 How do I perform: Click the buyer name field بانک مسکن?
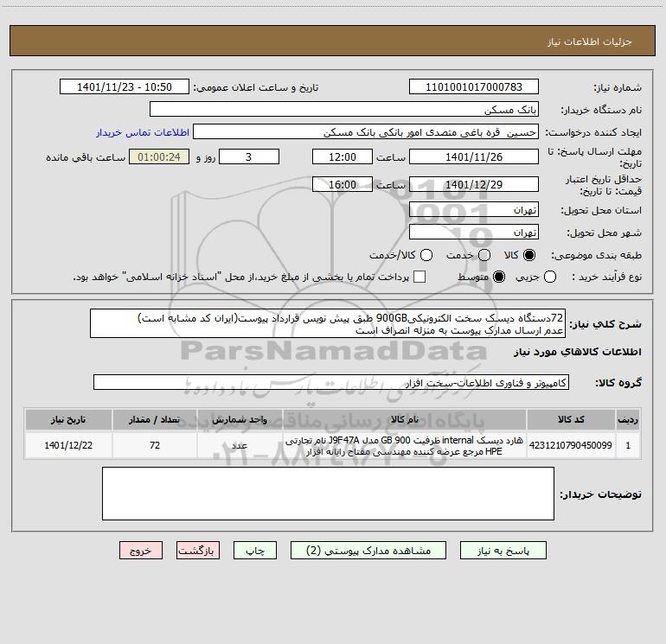point(344,110)
